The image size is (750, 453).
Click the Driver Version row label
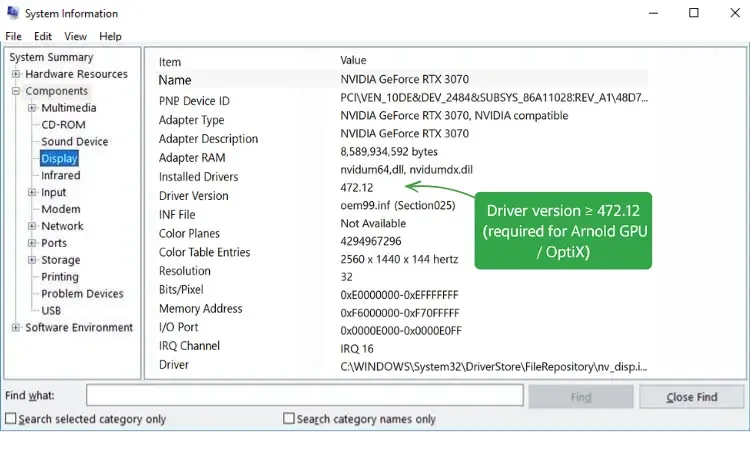pos(194,196)
